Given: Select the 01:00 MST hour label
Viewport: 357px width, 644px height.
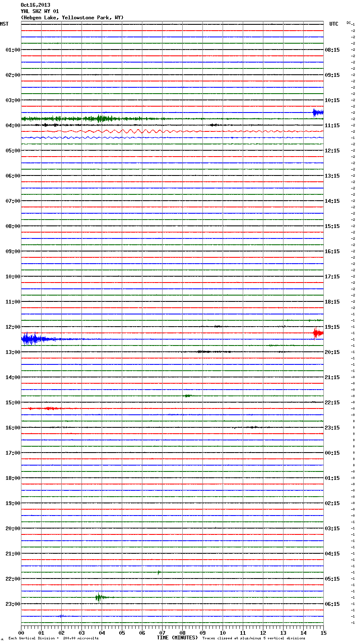Looking at the screenshot, I should [x=13, y=50].
